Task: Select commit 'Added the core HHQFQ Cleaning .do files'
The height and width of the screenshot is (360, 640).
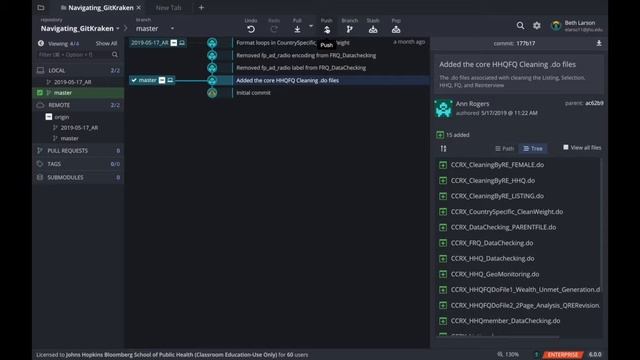Action: click(x=287, y=80)
